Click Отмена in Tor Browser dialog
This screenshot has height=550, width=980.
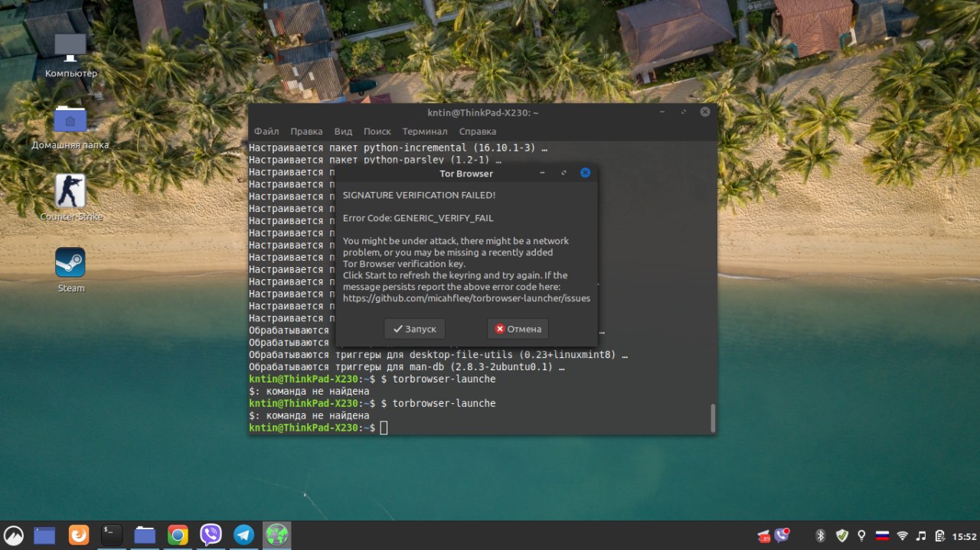point(518,329)
